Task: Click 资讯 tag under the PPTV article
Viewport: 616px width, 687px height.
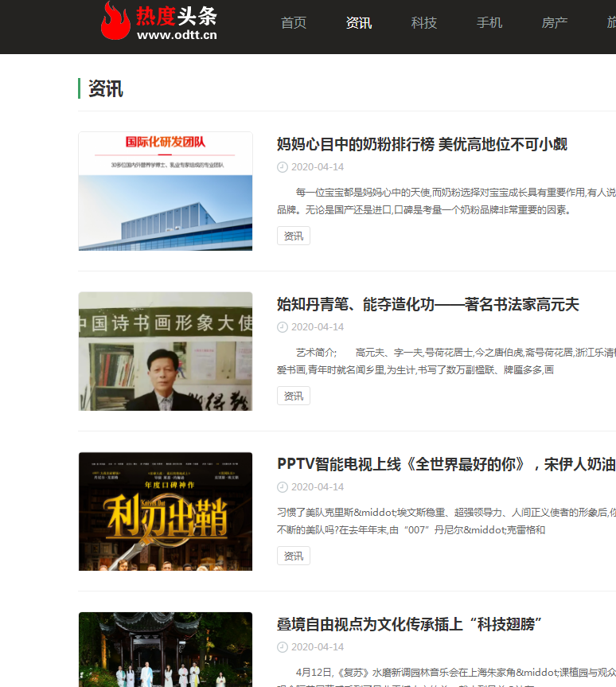Action: 294,556
